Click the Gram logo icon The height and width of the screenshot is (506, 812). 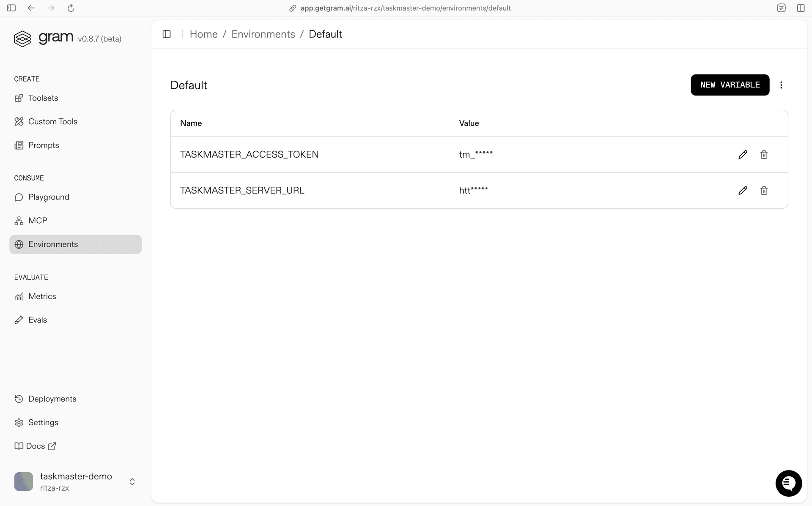22,38
